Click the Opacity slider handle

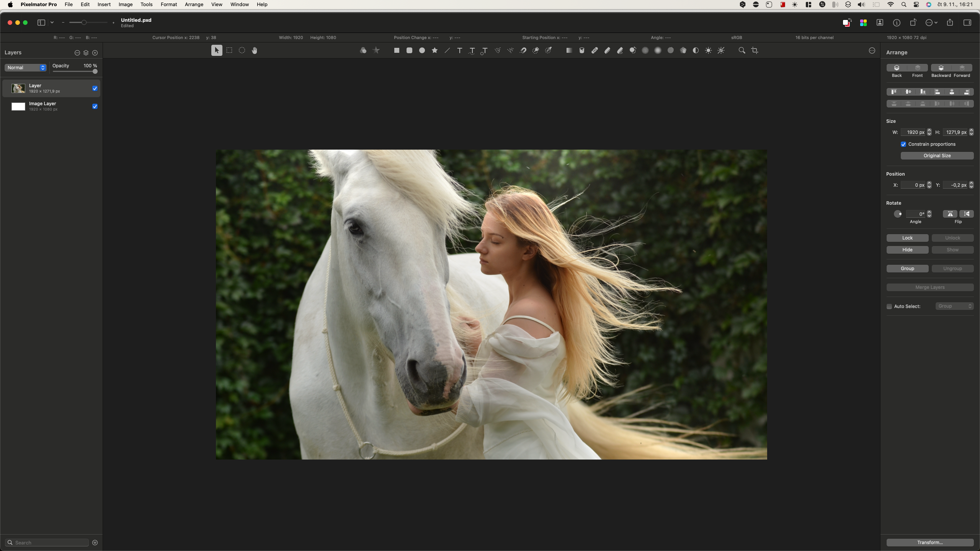point(95,72)
